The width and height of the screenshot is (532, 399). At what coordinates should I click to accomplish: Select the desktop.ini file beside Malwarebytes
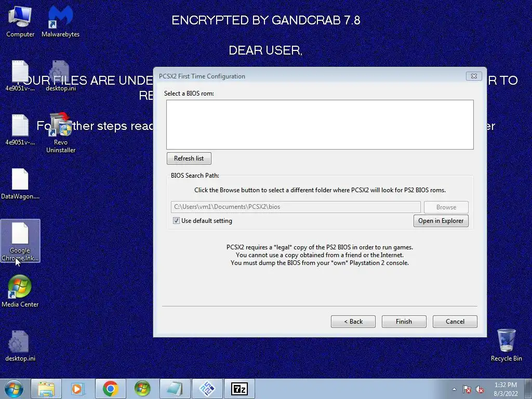point(61,76)
